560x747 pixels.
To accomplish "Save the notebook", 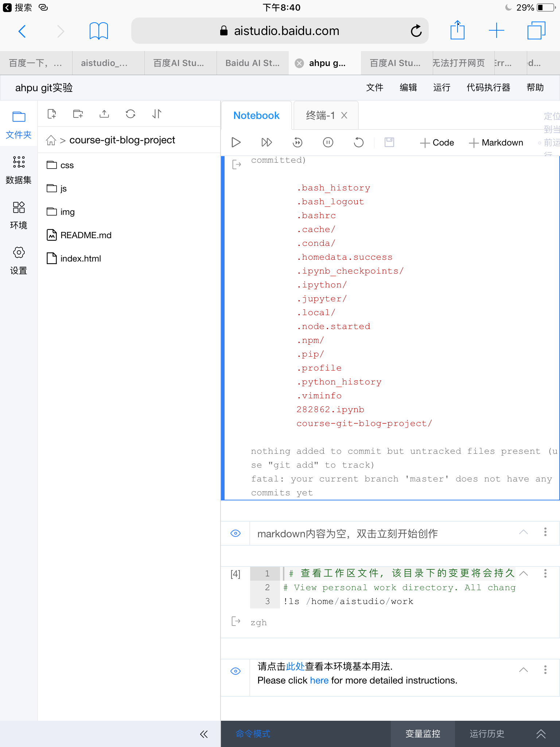I will pos(389,142).
